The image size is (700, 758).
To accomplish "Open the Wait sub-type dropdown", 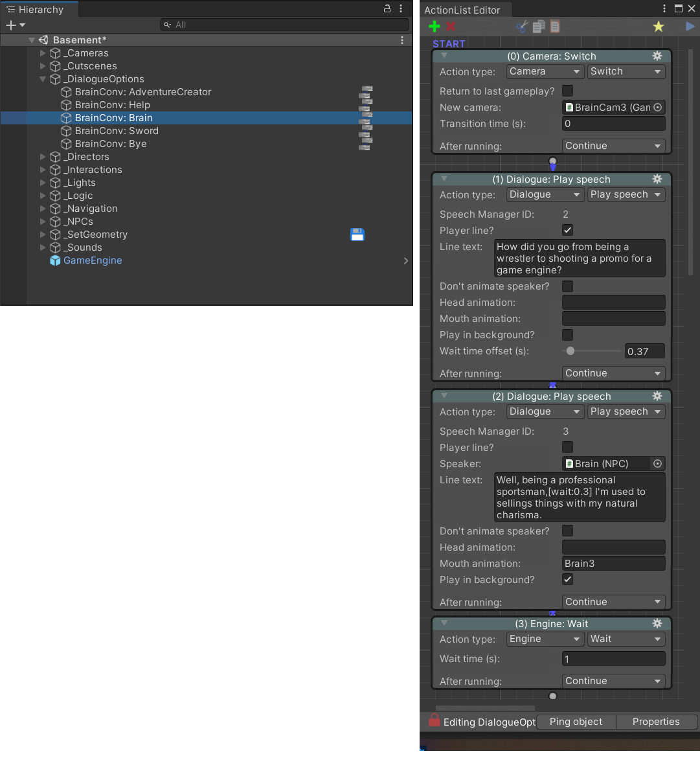I will tap(626, 639).
